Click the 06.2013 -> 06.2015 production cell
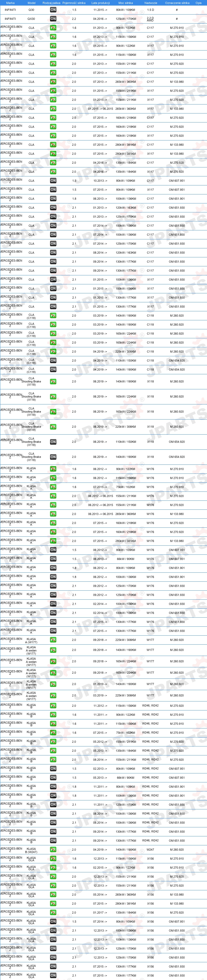Screen dimensions: 207x980 (x=101, y=514)
